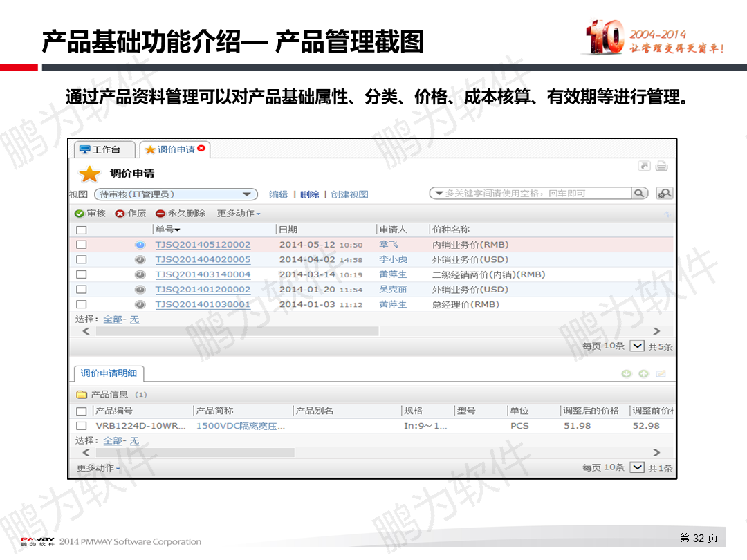This screenshot has width=747, height=560.
Task: Click horizontal scrollbar thumb of product list
Action: [x=195, y=452]
